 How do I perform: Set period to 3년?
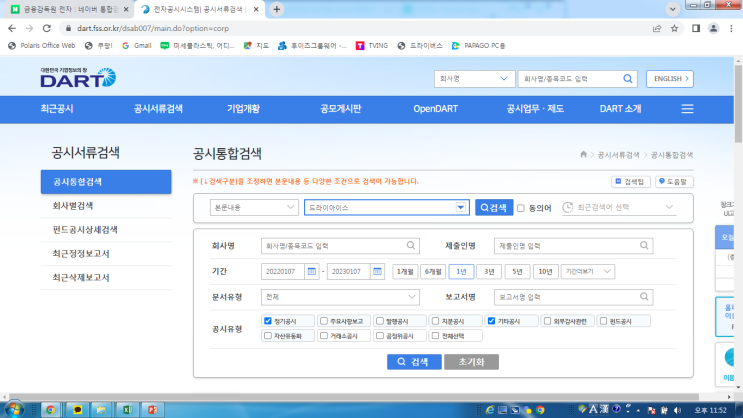pos(489,272)
